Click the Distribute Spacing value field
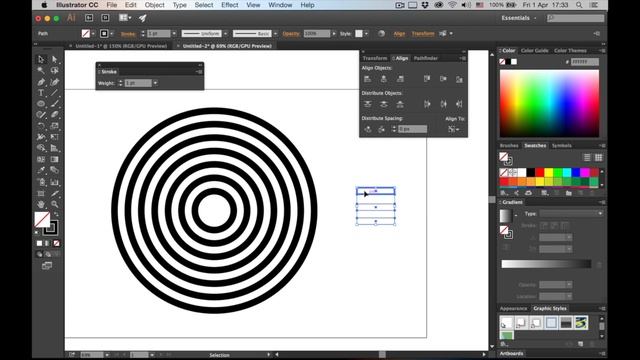Image resolution: width=640 pixels, height=360 pixels. tap(412, 129)
